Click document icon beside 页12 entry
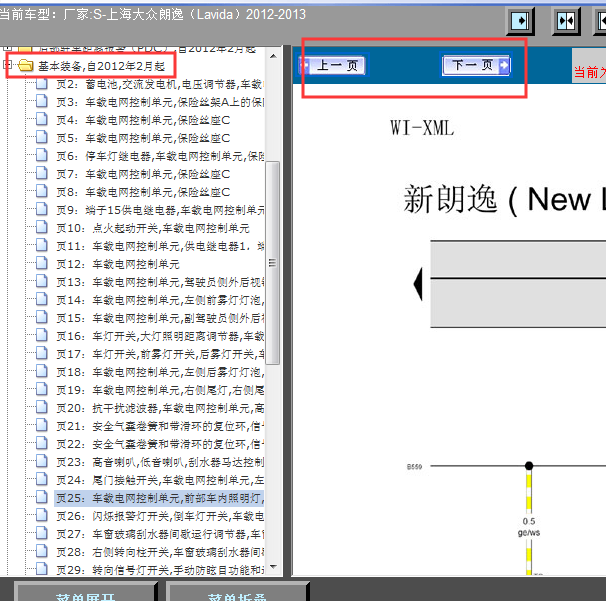606x601 pixels. point(42,263)
